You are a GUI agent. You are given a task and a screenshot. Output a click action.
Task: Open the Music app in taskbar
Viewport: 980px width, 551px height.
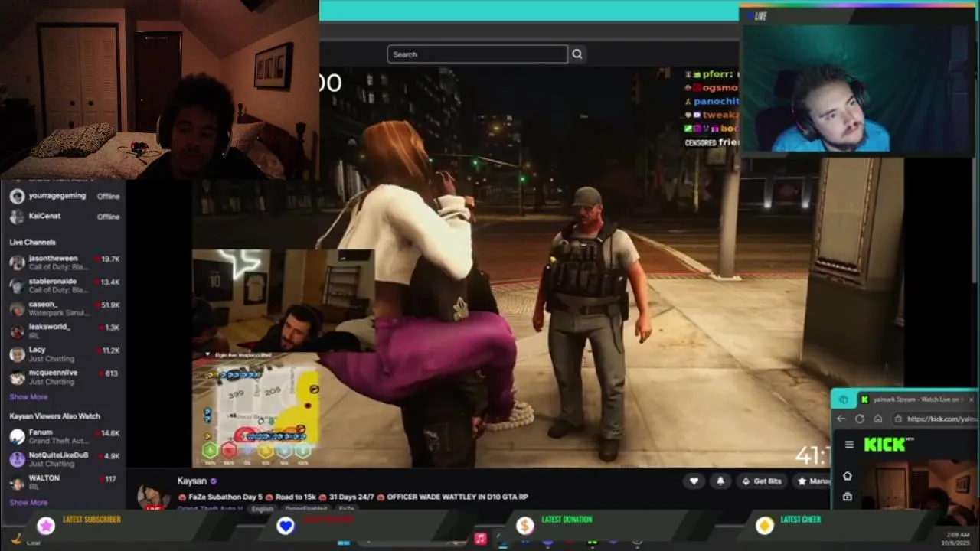coord(480,539)
